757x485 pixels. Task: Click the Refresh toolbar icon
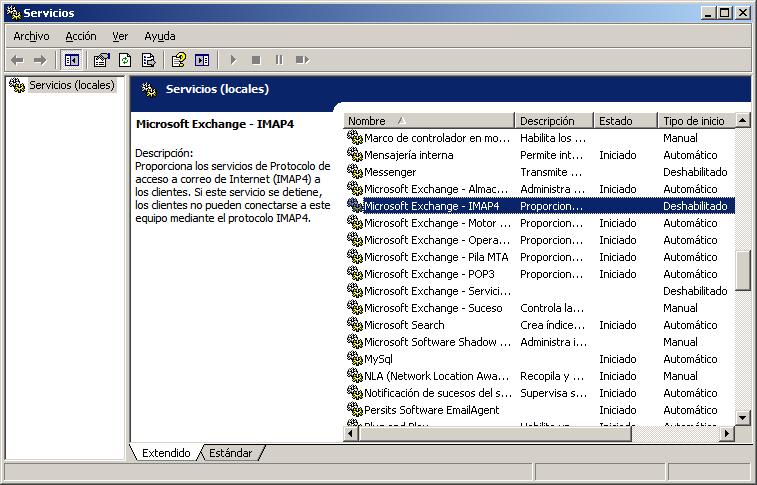pyautogui.click(x=125, y=60)
